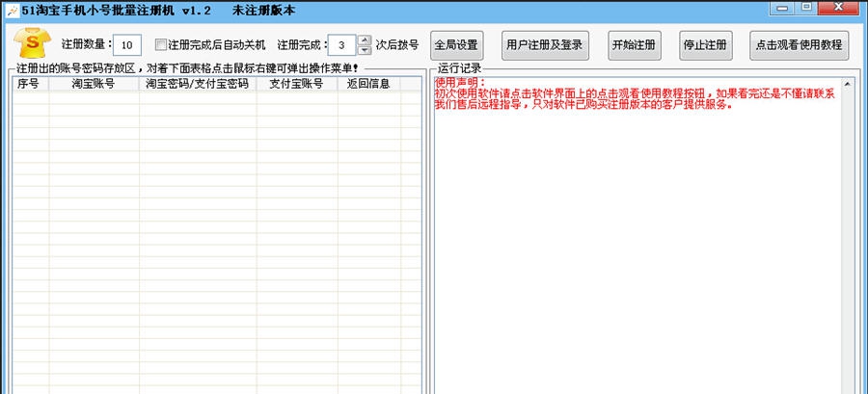Screen dimensions: 868x394
Task: Close the 批量注册机 window
Action: tap(839, 8)
